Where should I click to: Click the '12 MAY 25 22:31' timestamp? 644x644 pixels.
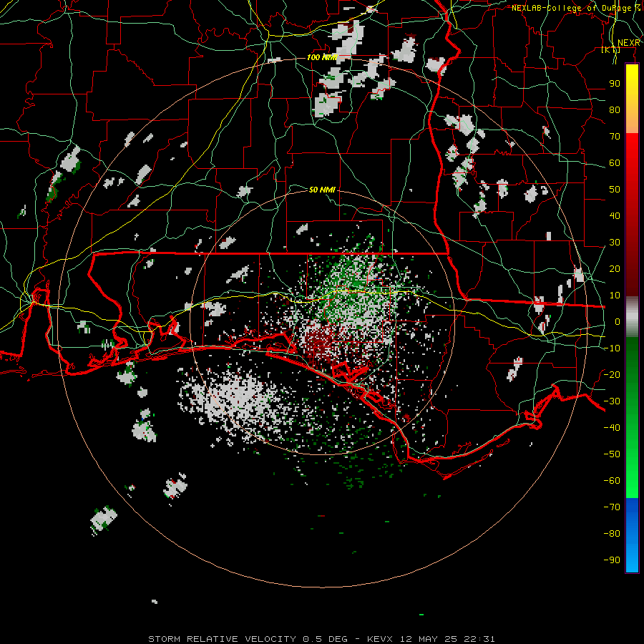(x=447, y=639)
